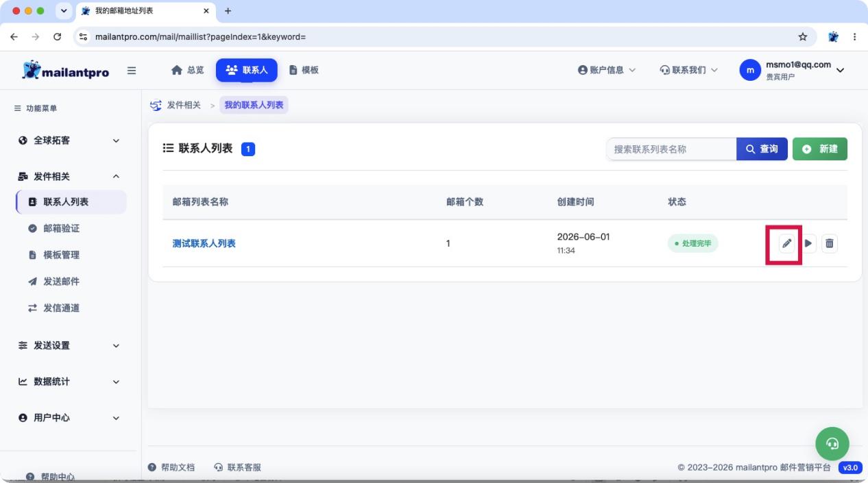Screen dimensions: 868x483
Task: Click the browser address bar URL
Action: (x=200, y=37)
